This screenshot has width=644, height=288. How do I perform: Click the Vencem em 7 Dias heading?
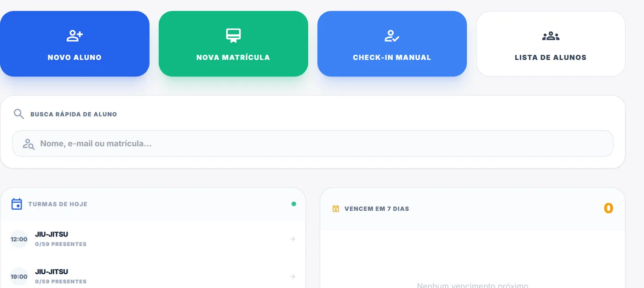coord(377,208)
